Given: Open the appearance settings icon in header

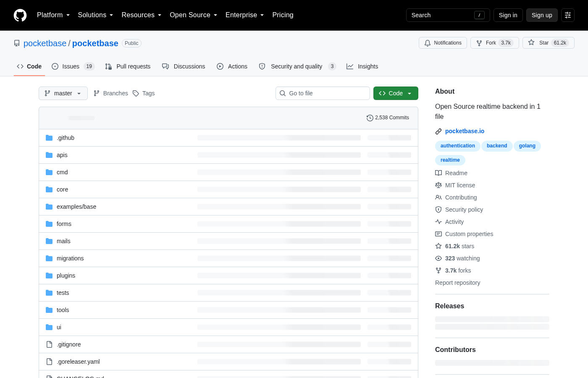Looking at the screenshot, I should [568, 15].
